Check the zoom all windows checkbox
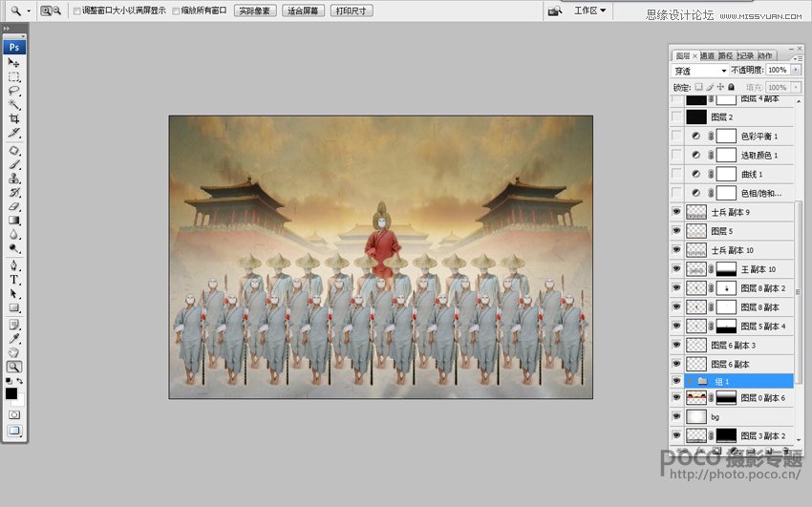 pos(176,11)
